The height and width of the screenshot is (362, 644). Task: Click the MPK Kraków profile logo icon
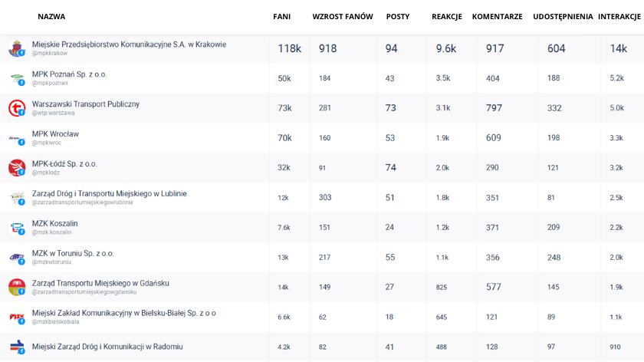pos(16,48)
